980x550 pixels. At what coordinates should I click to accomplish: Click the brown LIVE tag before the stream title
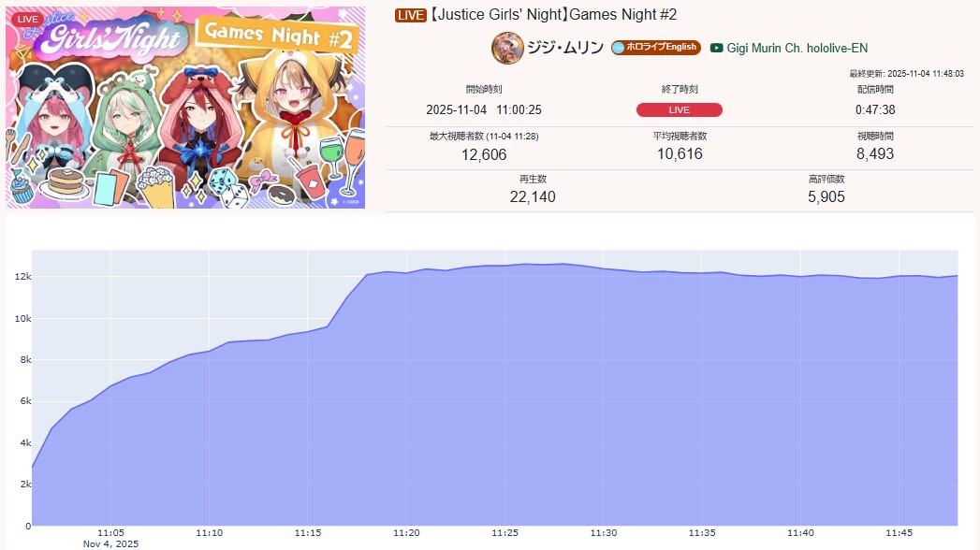(x=410, y=15)
